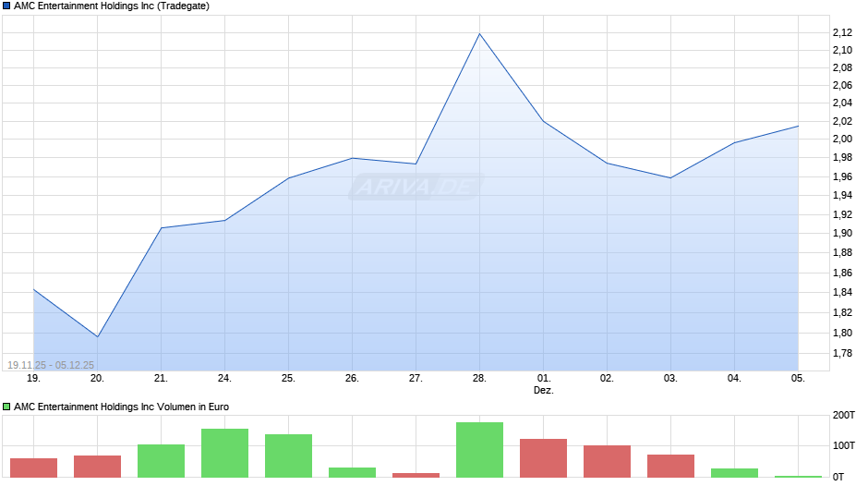
Task: Click the y-axis price label '2,10'
Action: click(842, 51)
